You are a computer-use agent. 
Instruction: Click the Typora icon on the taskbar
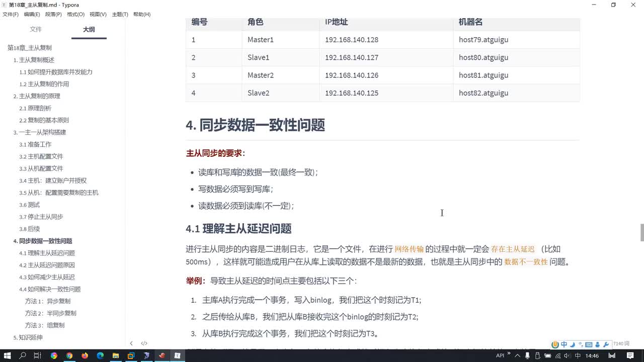pyautogui.click(x=177, y=355)
